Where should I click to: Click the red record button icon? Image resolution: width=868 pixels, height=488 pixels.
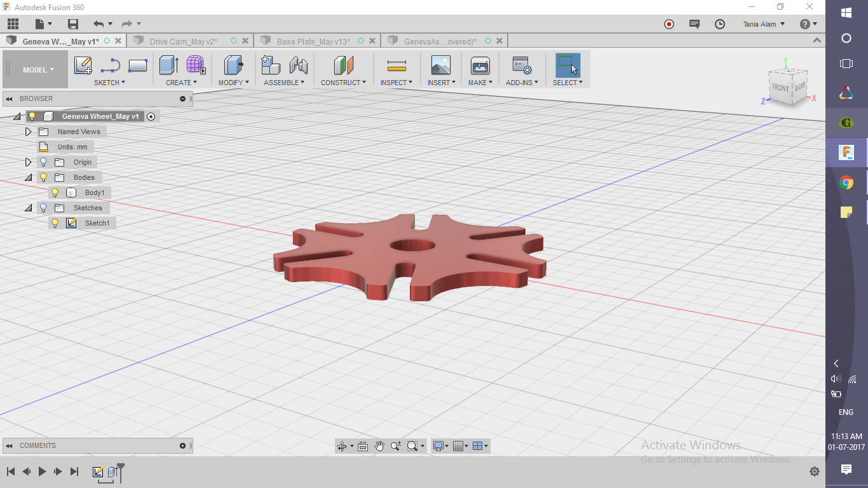669,24
